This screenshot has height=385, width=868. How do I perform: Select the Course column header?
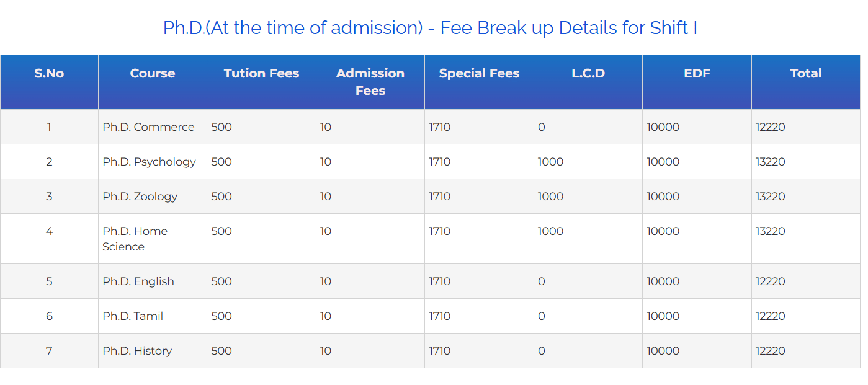point(153,73)
